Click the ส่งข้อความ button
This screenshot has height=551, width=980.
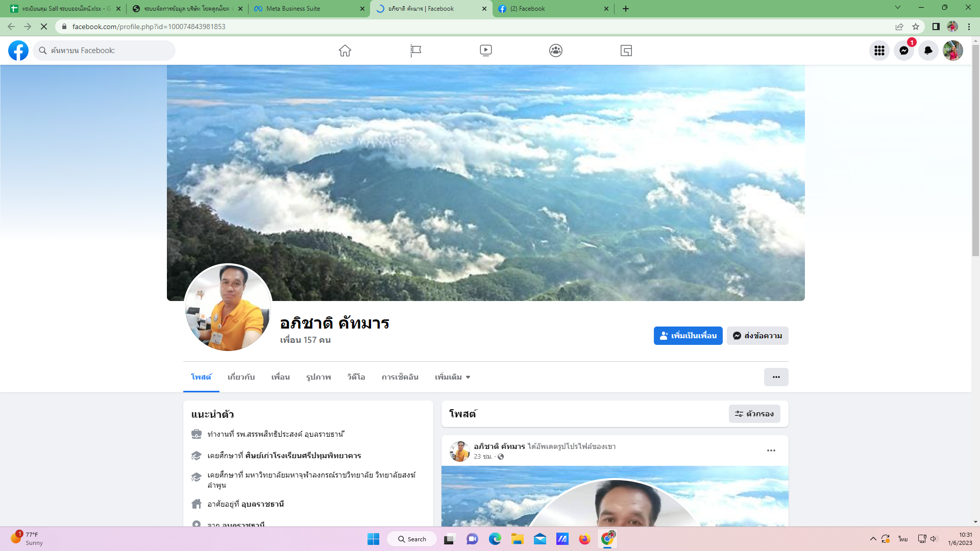(757, 336)
